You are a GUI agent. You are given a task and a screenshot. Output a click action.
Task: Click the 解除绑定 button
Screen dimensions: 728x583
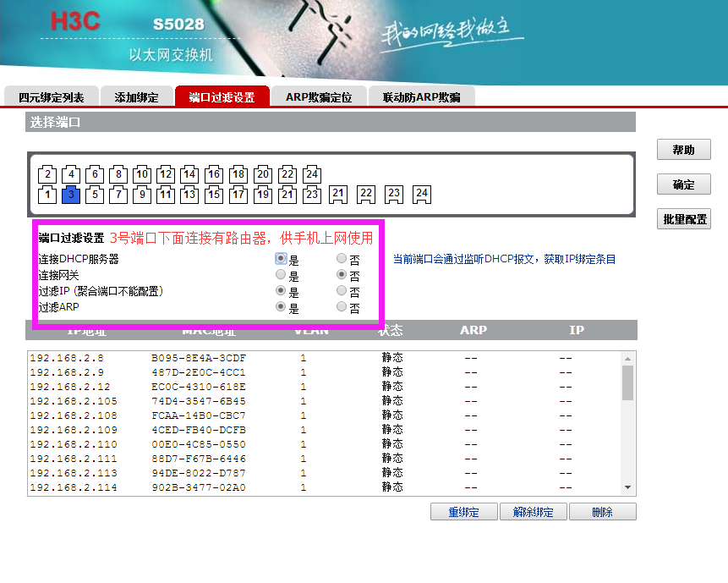pyautogui.click(x=533, y=512)
